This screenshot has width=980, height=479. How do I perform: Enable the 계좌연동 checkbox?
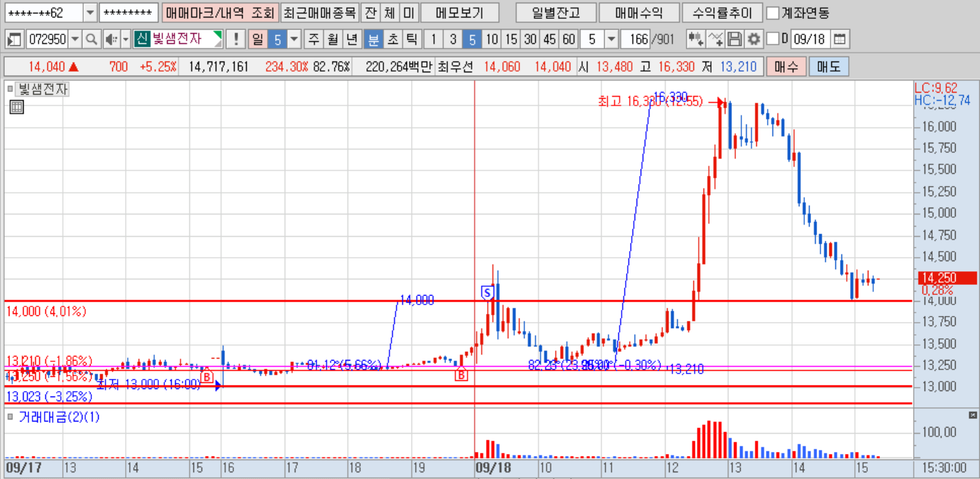pyautogui.click(x=773, y=13)
